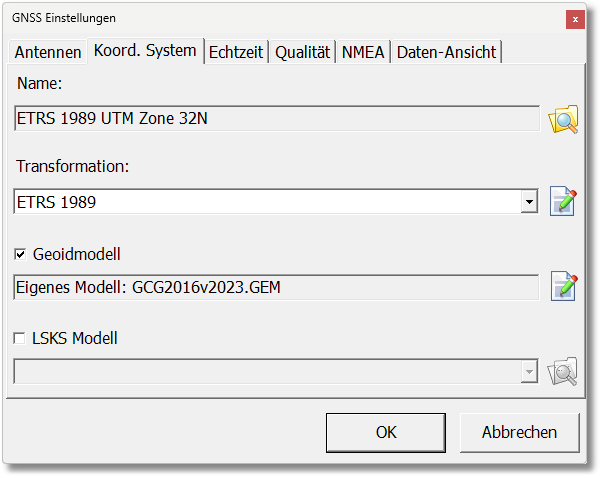This screenshot has width=601, height=478.
Task: Select the Koord. System tab
Action: (x=145, y=50)
